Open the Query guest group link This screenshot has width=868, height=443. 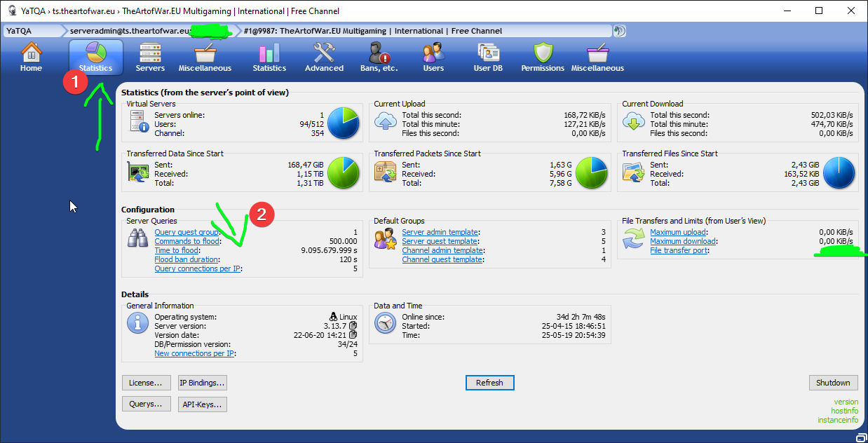click(x=187, y=232)
